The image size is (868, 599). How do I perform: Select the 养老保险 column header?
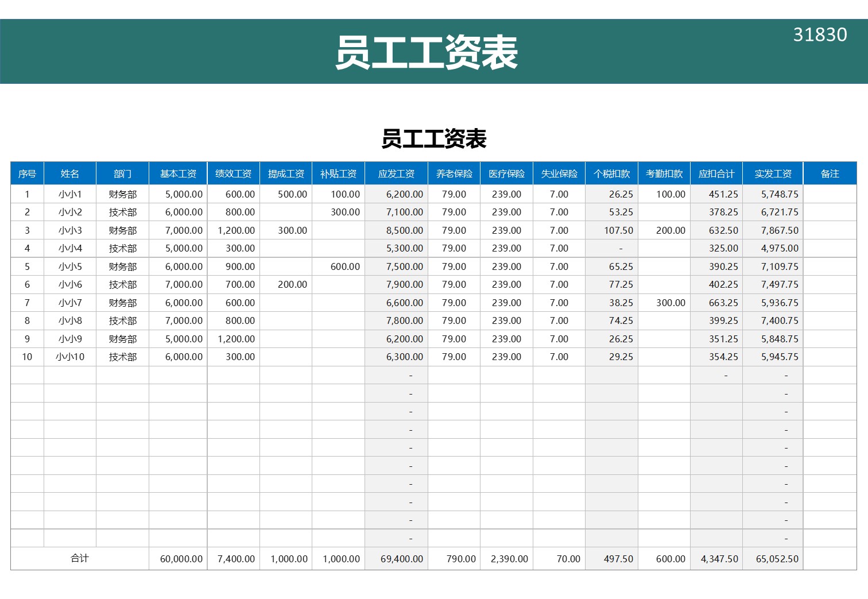[x=454, y=173]
